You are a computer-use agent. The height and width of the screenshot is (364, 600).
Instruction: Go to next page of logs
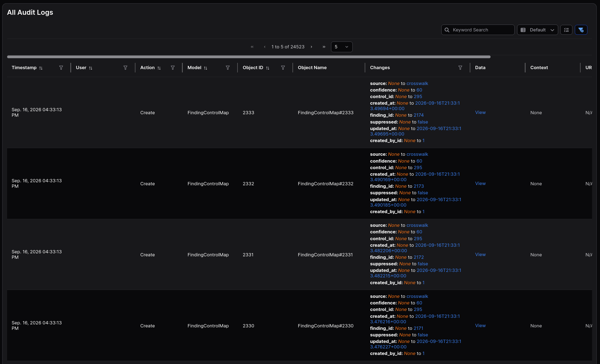click(x=311, y=47)
